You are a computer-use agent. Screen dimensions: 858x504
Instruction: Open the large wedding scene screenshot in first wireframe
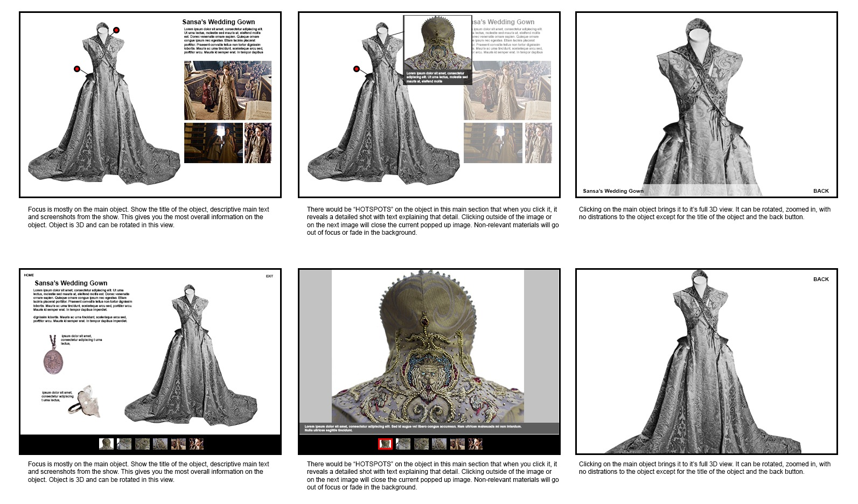[228, 90]
